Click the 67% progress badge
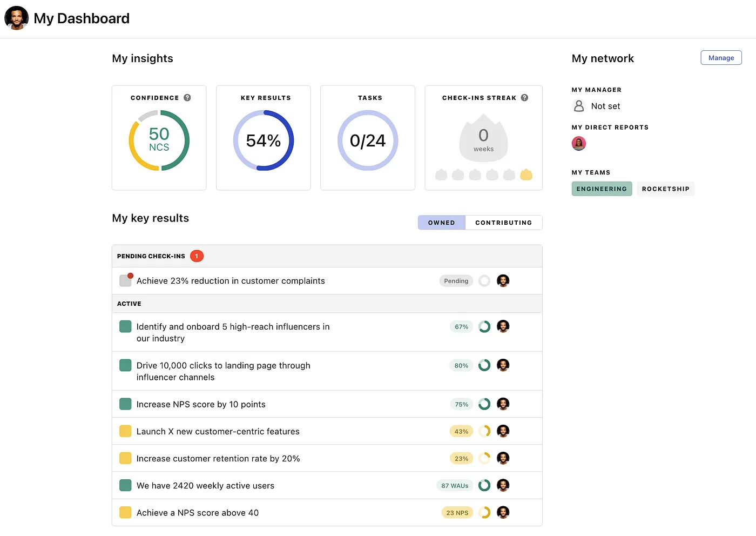Image resolution: width=756 pixels, height=536 pixels. 461,327
